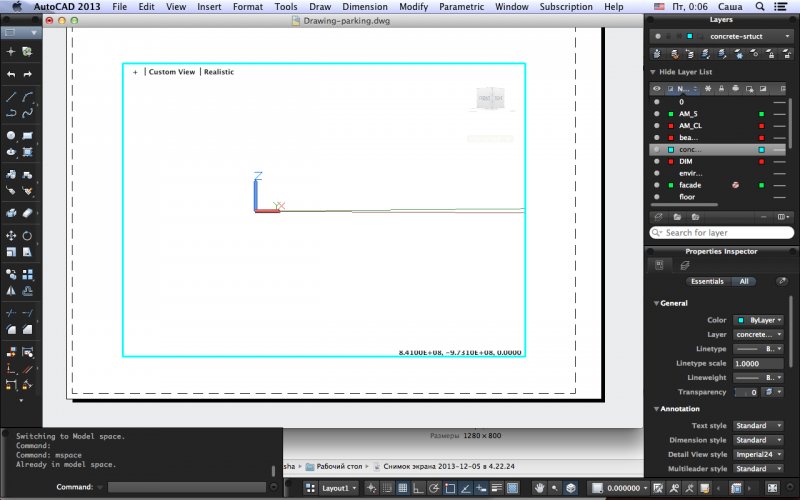Select the Trim tool
Image resolution: width=800 pixels, height=500 pixels.
[11, 313]
